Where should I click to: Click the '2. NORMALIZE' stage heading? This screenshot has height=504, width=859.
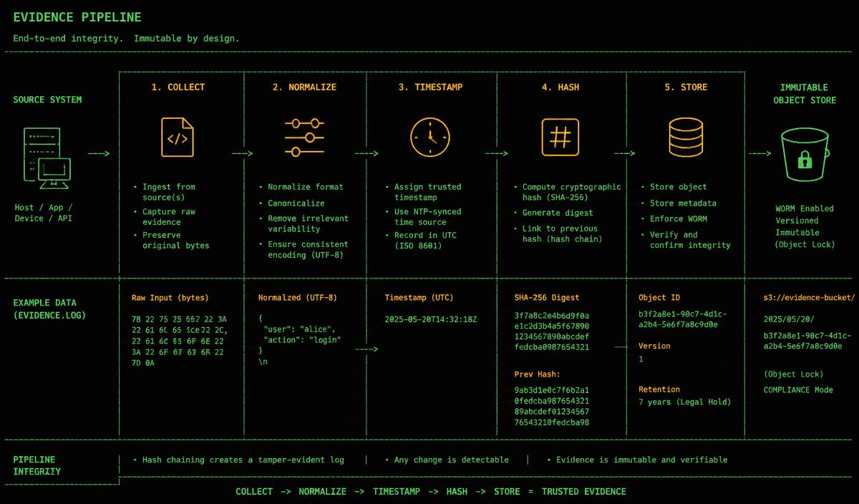pyautogui.click(x=304, y=87)
